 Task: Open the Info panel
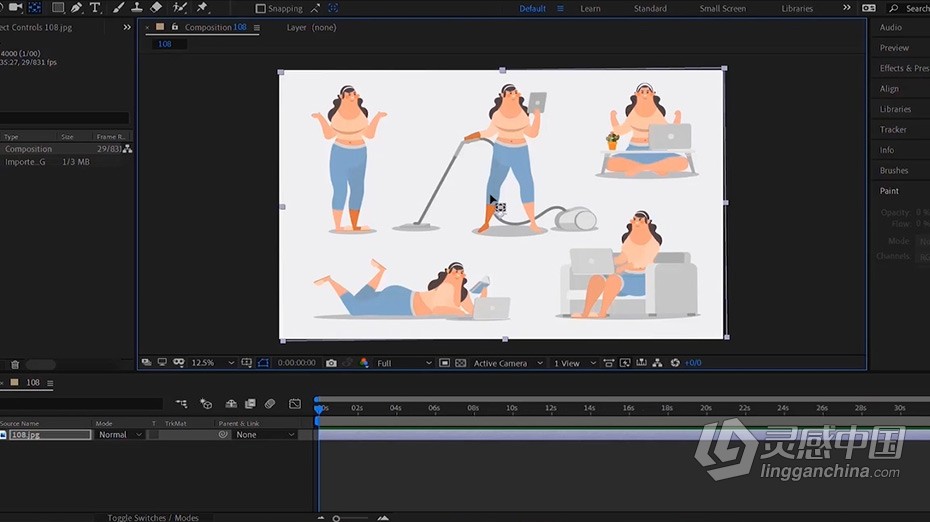(x=887, y=150)
